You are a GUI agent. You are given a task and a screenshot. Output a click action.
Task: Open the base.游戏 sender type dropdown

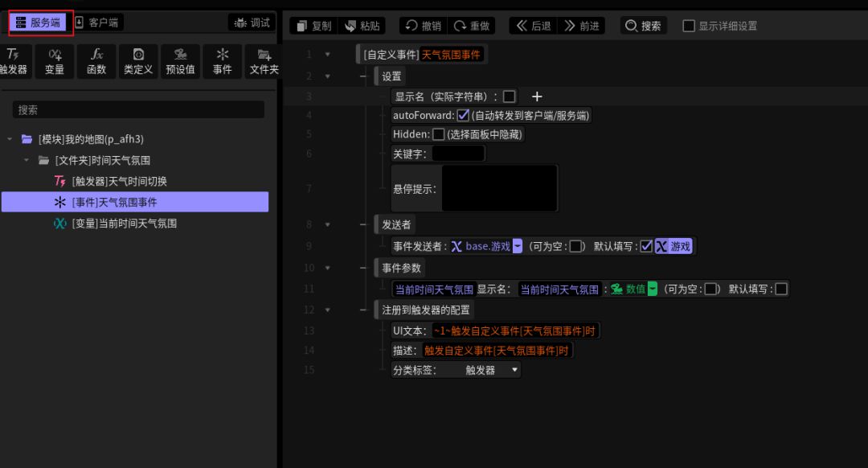(517, 246)
